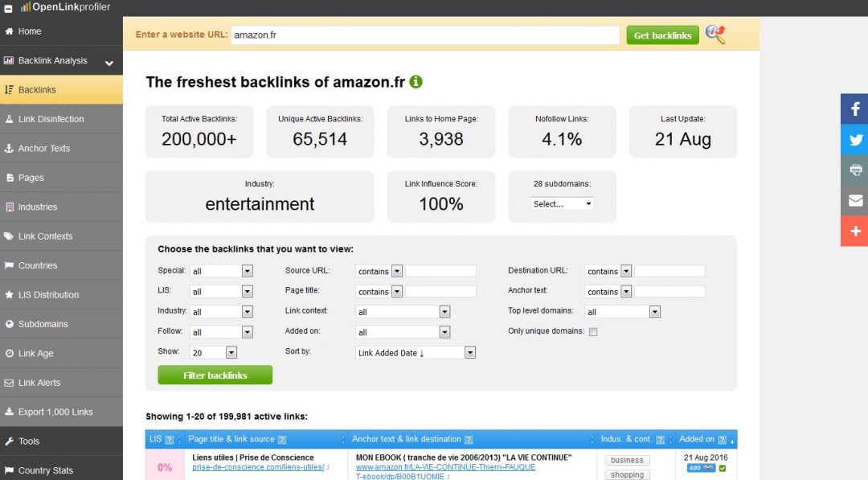Click the red plus share icon
Image resolution: width=868 pixels, height=480 pixels.
[x=854, y=231]
